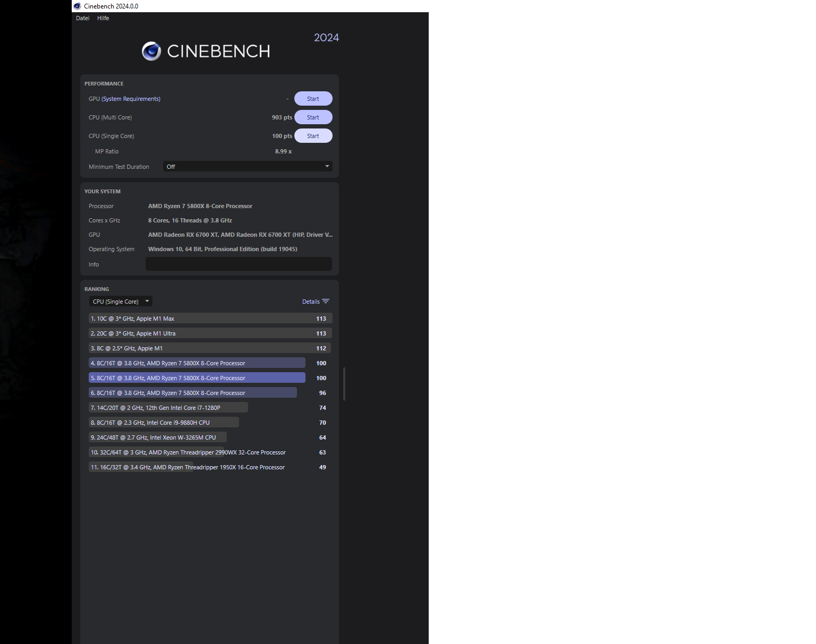Viewport: 816px width, 644px height.
Task: Click the Cinebench logo sphere icon
Action: coord(151,51)
